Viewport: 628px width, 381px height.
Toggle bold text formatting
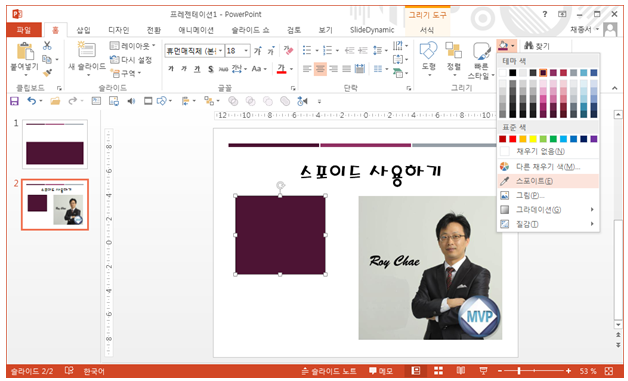tap(171, 69)
